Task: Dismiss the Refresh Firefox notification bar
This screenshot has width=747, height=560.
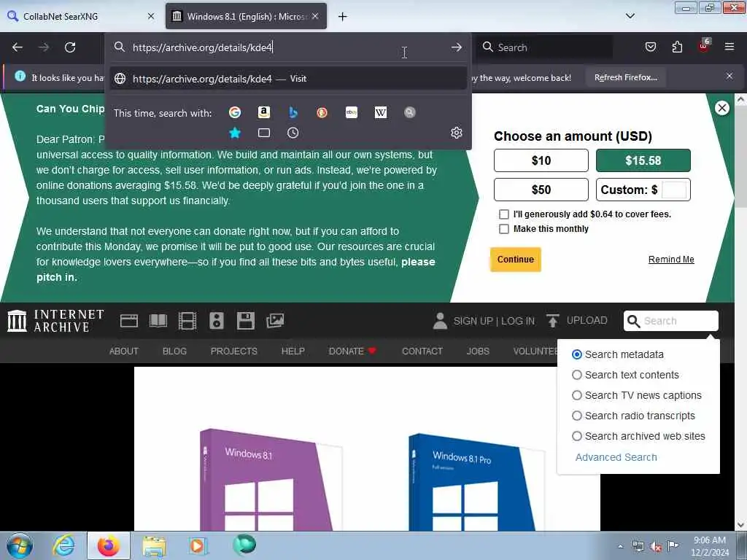Action: 729,76
